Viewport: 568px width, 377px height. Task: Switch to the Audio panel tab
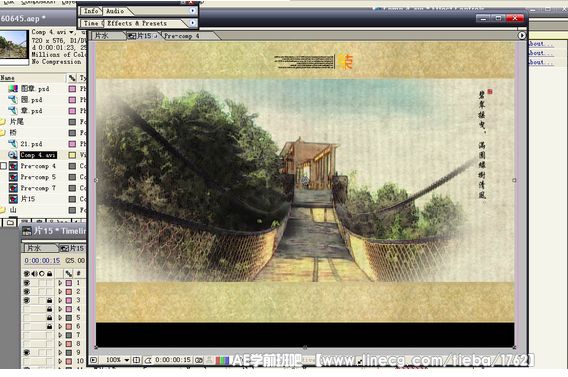(x=115, y=11)
